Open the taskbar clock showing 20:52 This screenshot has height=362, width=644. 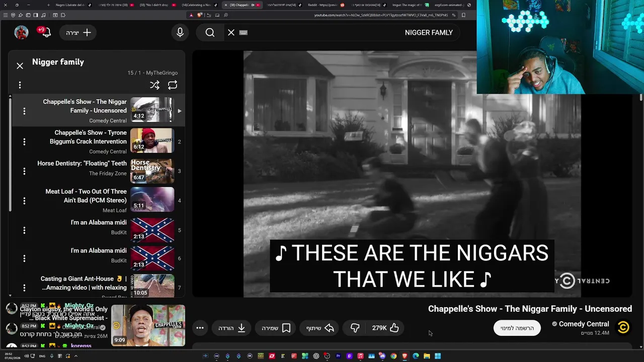[x=13, y=356]
